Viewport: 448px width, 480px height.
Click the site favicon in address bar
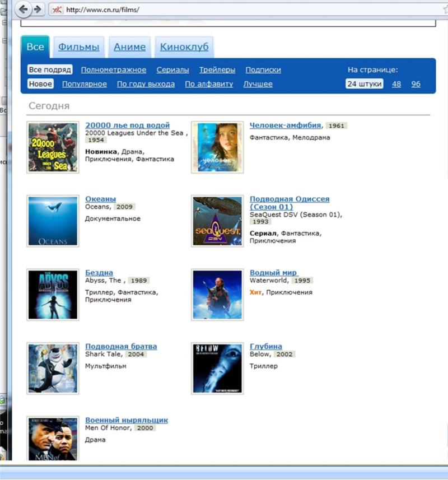click(57, 10)
